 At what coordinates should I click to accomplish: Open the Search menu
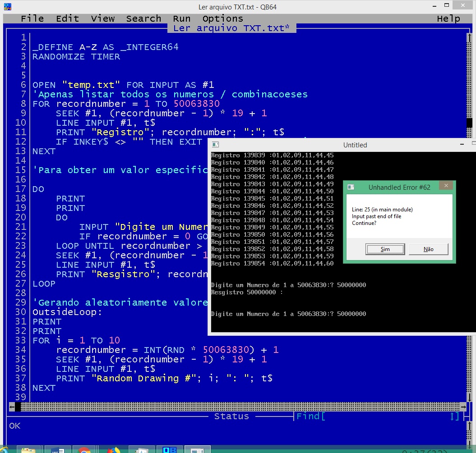click(x=143, y=18)
